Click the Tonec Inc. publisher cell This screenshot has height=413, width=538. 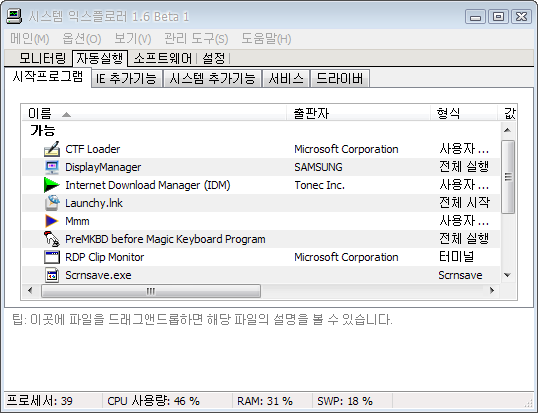(x=319, y=185)
